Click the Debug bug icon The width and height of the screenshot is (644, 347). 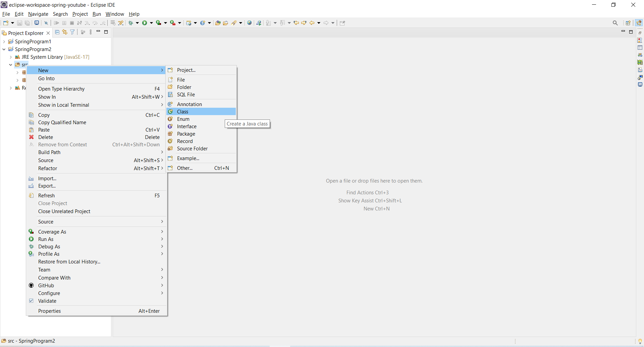tap(130, 23)
